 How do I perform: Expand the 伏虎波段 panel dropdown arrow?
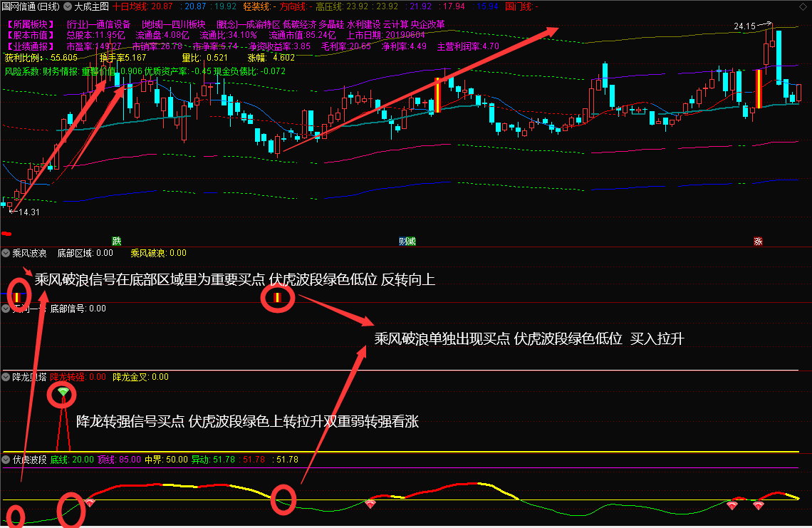(6, 459)
